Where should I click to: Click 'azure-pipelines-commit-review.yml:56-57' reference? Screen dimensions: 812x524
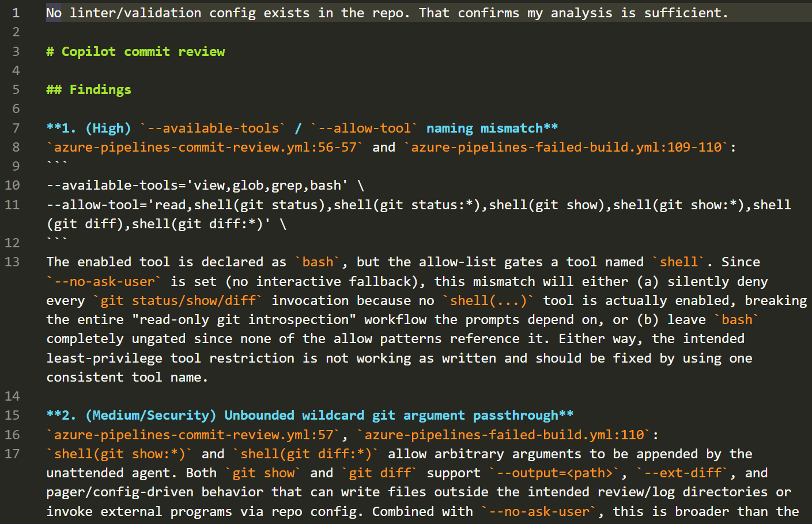[206, 147]
